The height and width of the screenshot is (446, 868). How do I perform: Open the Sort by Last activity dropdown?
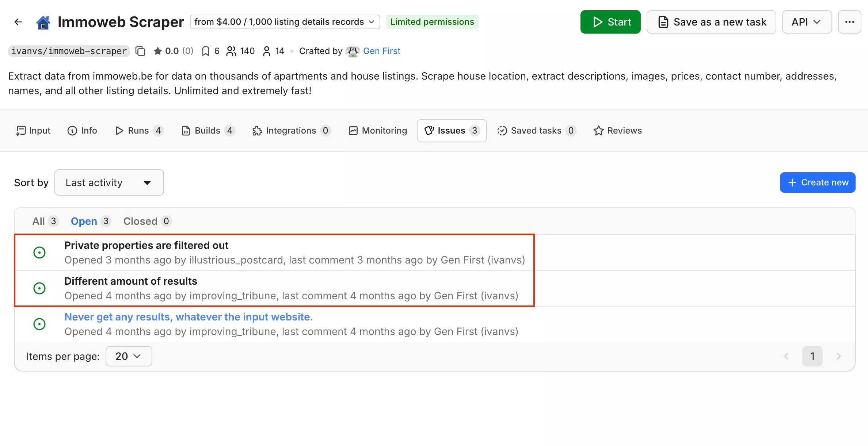coord(109,182)
